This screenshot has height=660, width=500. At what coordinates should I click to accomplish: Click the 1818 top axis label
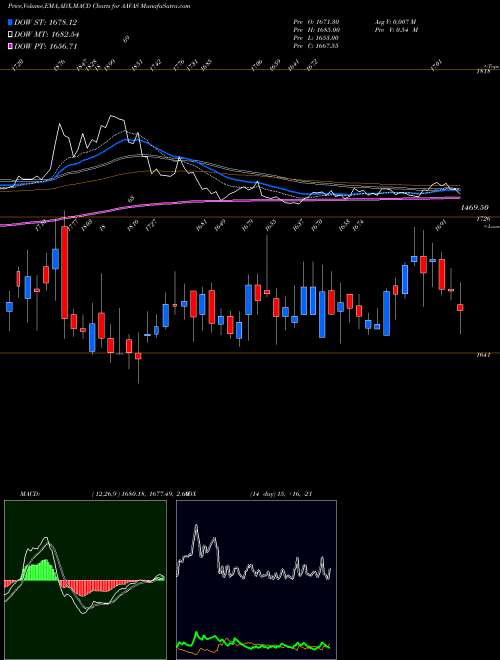(x=484, y=72)
